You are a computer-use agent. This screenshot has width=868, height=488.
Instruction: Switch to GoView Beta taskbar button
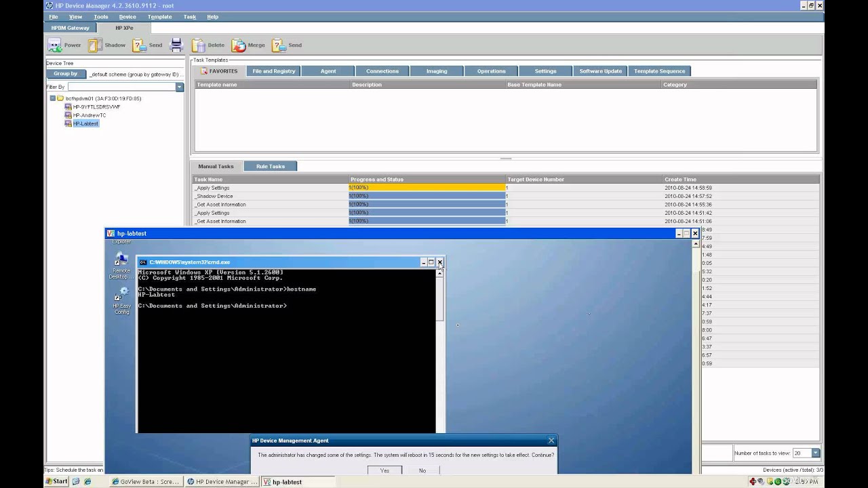(145, 482)
